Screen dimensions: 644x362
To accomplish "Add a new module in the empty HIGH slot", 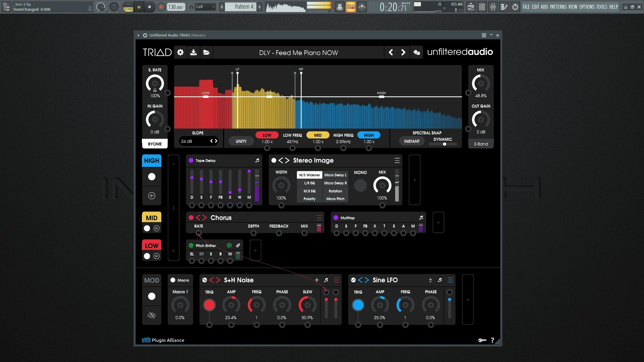I will (x=415, y=180).
